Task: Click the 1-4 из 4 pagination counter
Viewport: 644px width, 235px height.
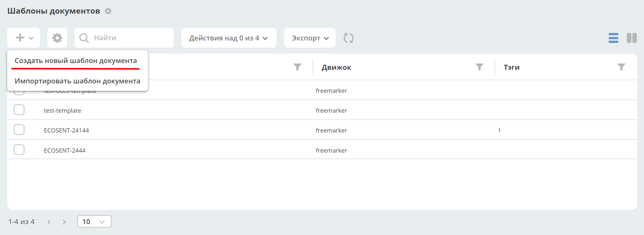Action: (22, 222)
